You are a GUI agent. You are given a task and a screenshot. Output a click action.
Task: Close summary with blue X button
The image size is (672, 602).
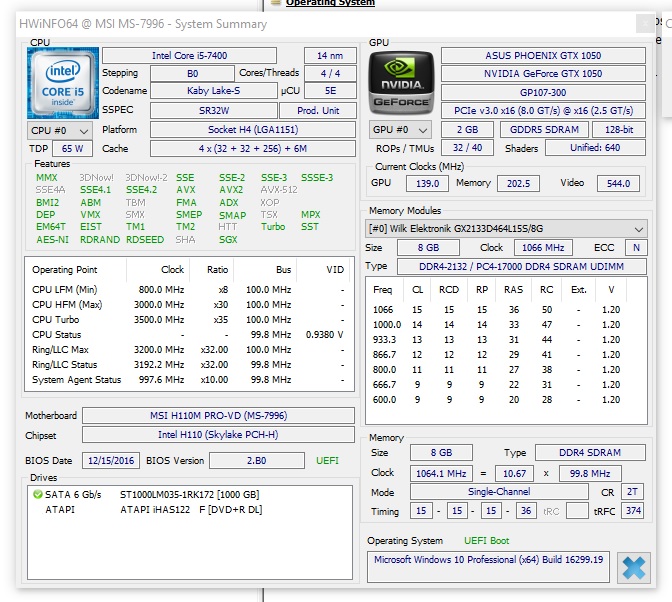click(x=633, y=568)
